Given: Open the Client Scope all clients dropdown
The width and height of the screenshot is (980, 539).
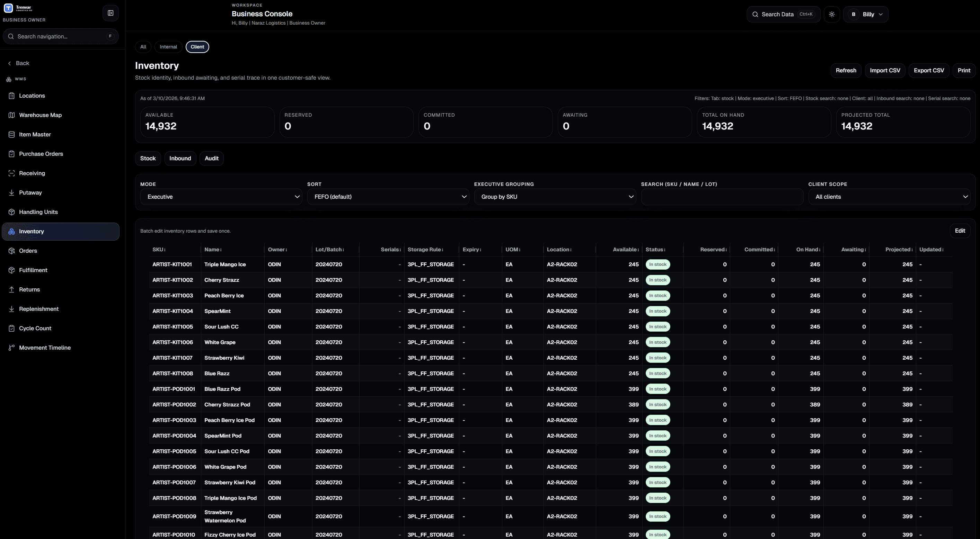Looking at the screenshot, I should (x=890, y=197).
